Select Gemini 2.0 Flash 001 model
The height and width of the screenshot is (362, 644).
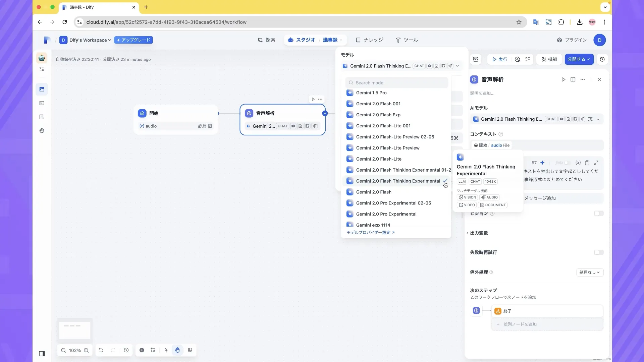396,104
